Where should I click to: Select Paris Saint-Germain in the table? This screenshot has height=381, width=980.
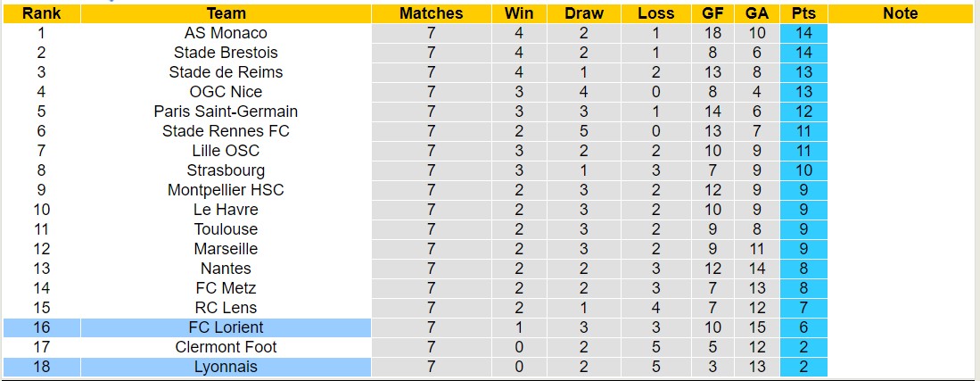click(x=226, y=112)
